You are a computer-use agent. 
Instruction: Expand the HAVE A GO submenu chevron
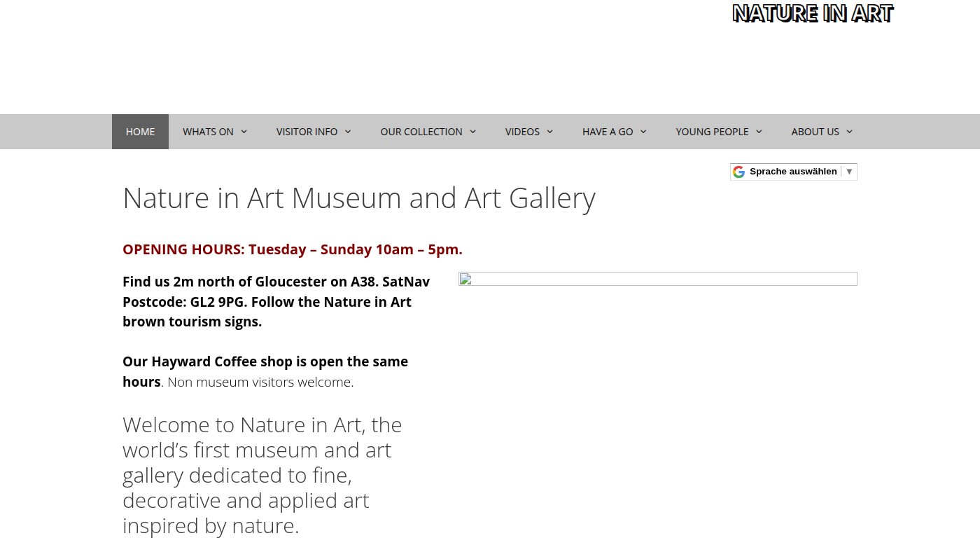click(x=643, y=132)
